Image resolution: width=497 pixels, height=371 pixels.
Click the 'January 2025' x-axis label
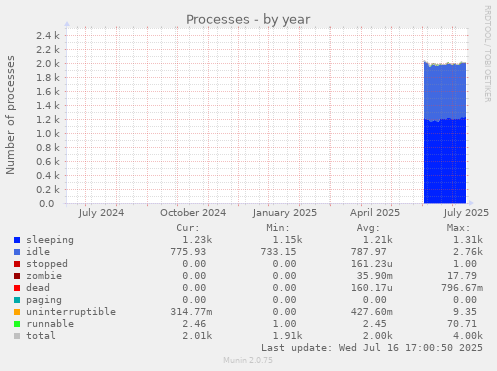coord(285,213)
